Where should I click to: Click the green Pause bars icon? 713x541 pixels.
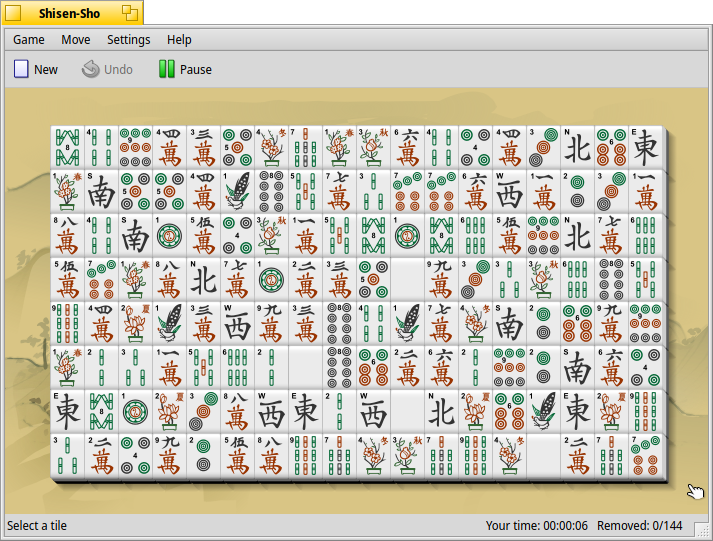(166, 70)
